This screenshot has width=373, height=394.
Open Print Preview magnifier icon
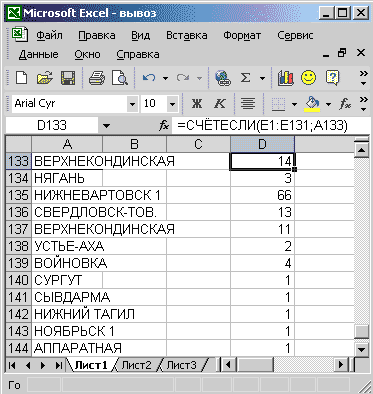120,78
